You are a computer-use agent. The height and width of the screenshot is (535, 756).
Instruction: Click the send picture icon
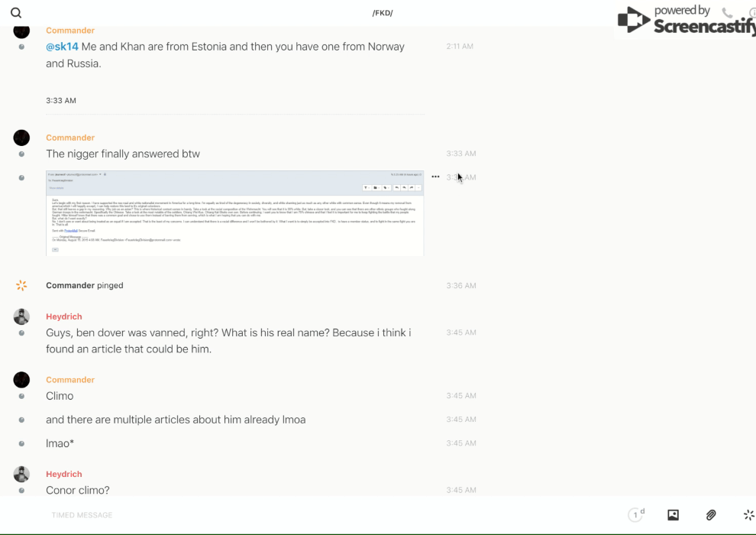[x=673, y=515]
